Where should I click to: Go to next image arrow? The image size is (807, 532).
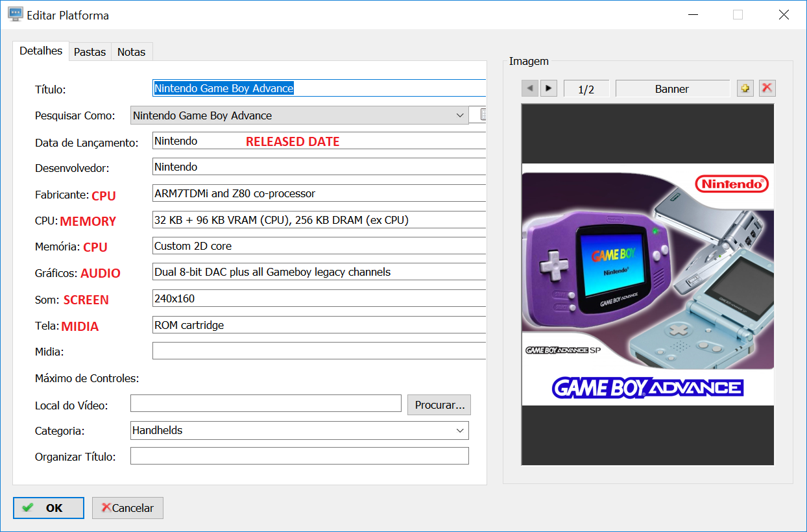click(549, 88)
